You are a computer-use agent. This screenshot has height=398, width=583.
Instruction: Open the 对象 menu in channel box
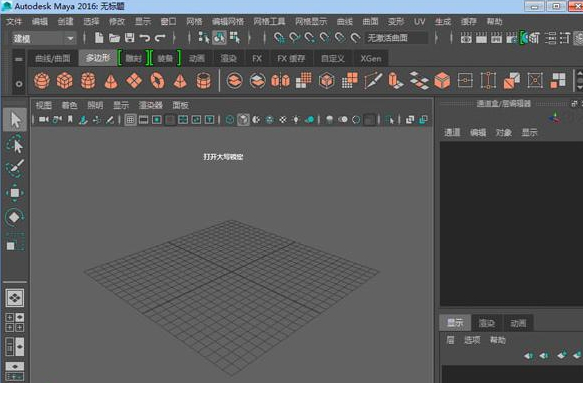coord(503,132)
